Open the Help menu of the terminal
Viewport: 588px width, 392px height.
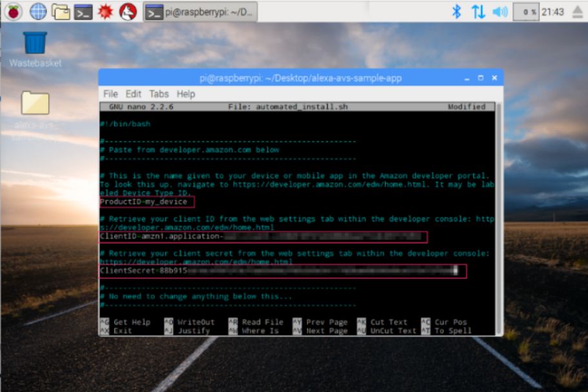185,93
